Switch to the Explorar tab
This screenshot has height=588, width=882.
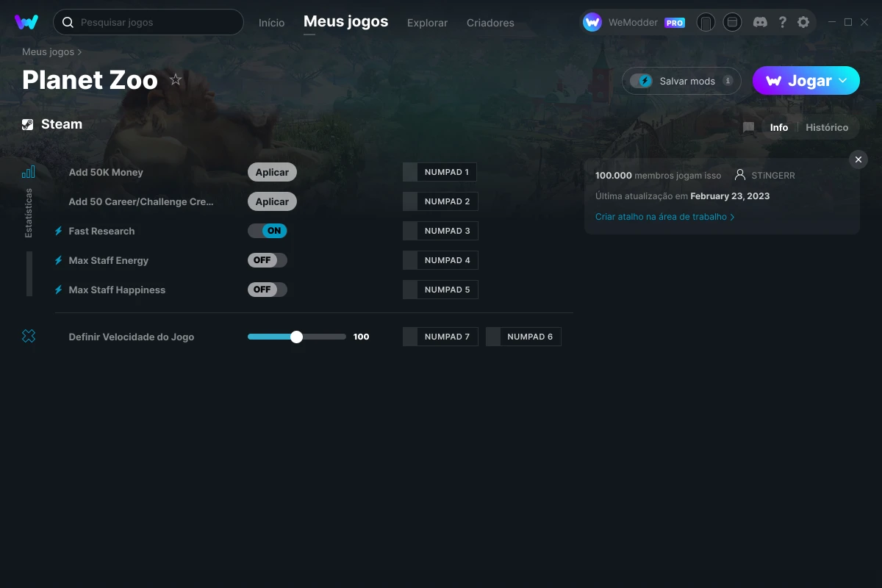427,23
